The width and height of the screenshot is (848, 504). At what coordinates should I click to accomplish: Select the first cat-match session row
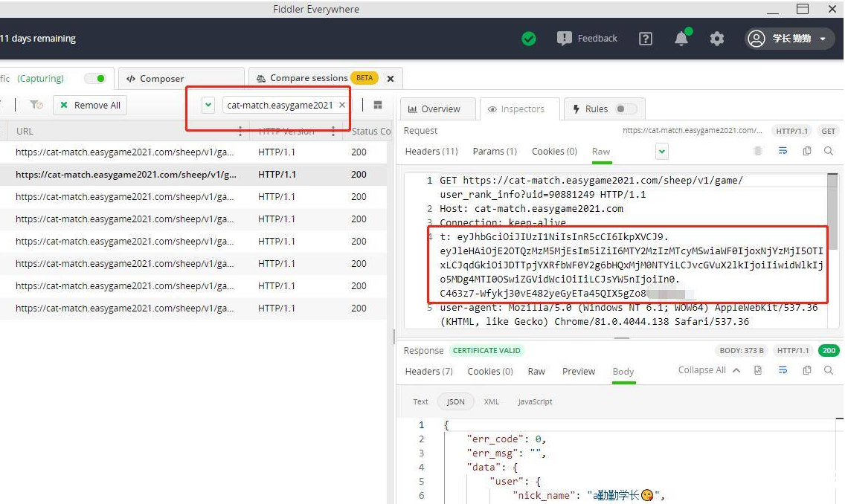(125, 152)
